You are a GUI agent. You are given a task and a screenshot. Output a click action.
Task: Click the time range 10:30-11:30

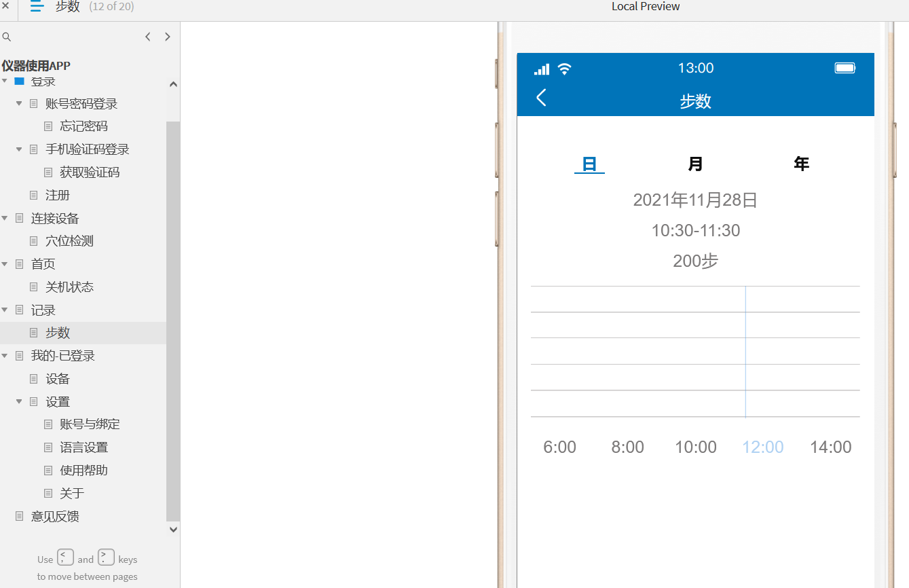pos(696,230)
